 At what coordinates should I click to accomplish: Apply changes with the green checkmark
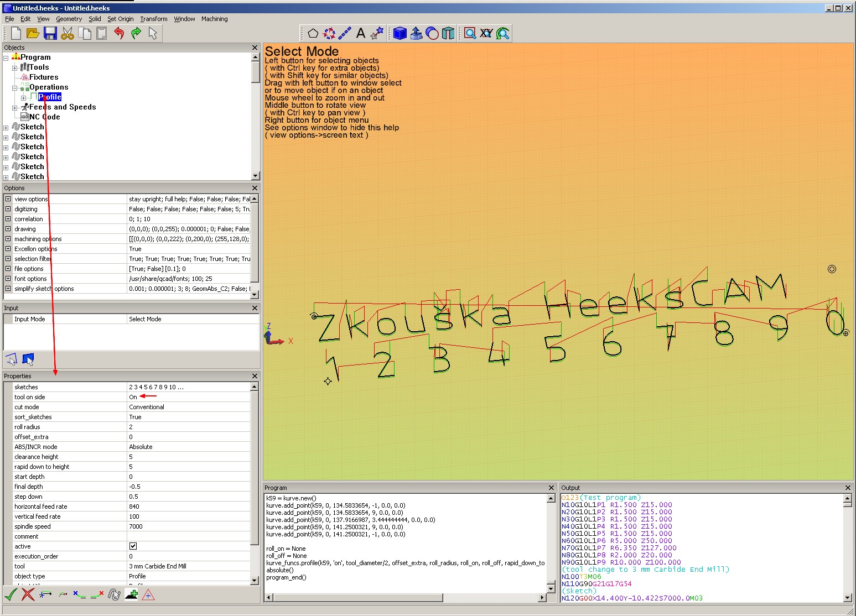(x=11, y=595)
